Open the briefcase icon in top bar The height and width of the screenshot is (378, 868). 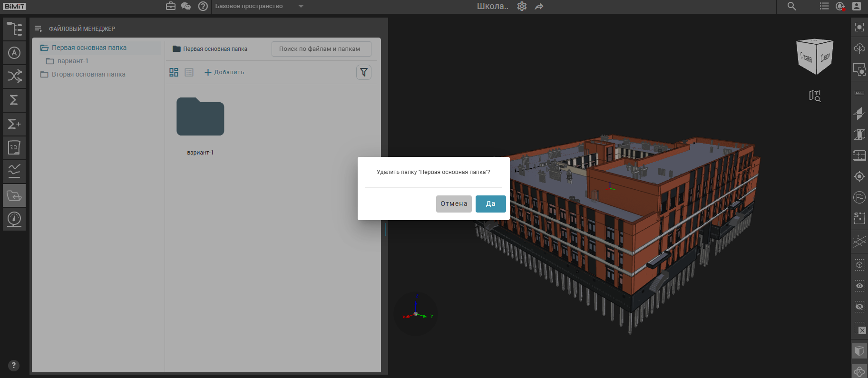pos(171,6)
